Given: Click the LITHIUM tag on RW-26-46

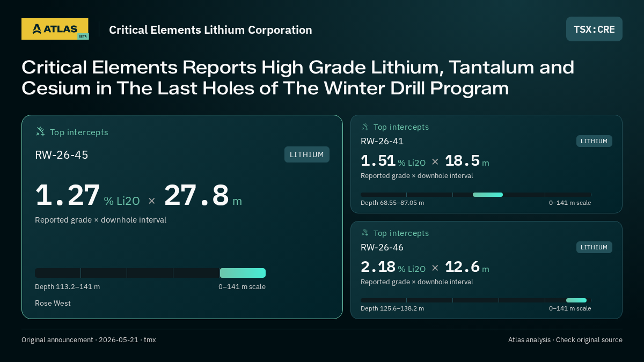Looking at the screenshot, I should point(594,247).
